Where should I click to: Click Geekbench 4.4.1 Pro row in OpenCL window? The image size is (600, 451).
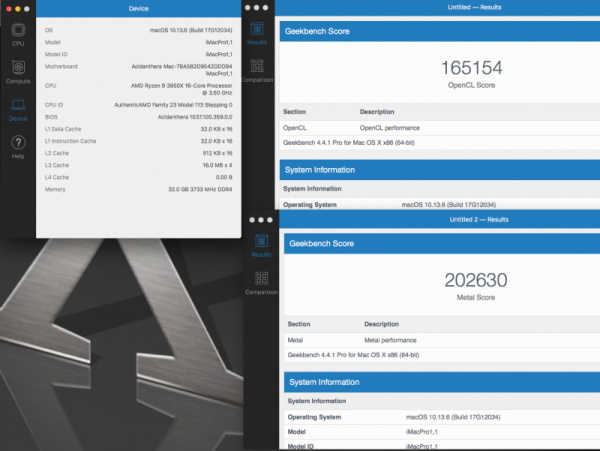pyautogui.click(x=440, y=143)
